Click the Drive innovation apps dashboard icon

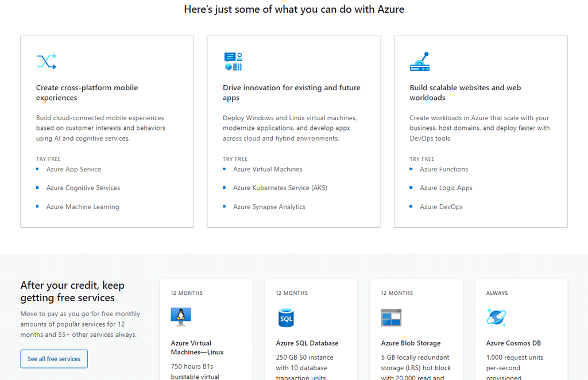(x=233, y=62)
